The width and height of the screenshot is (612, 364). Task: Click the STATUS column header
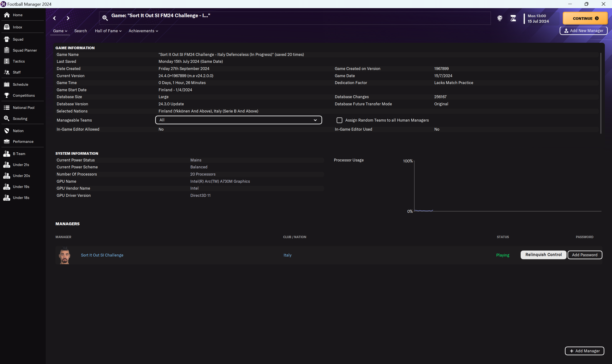click(503, 237)
